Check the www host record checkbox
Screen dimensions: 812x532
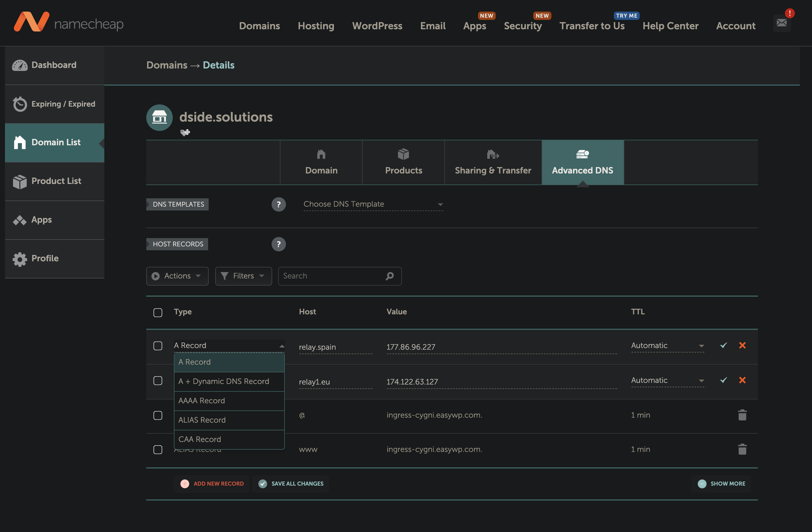coord(158,449)
